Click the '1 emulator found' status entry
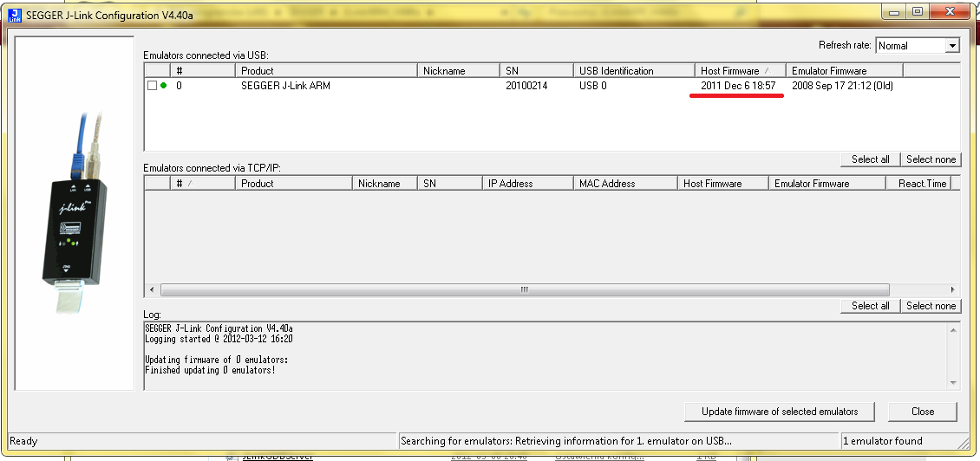This screenshot has height=461, width=980. (x=883, y=441)
